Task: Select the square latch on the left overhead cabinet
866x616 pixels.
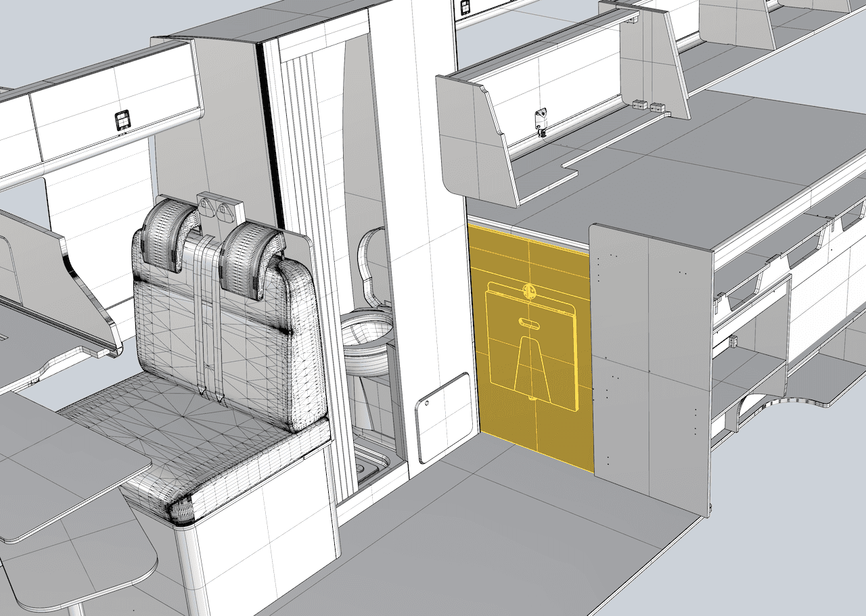Action: coord(123,120)
